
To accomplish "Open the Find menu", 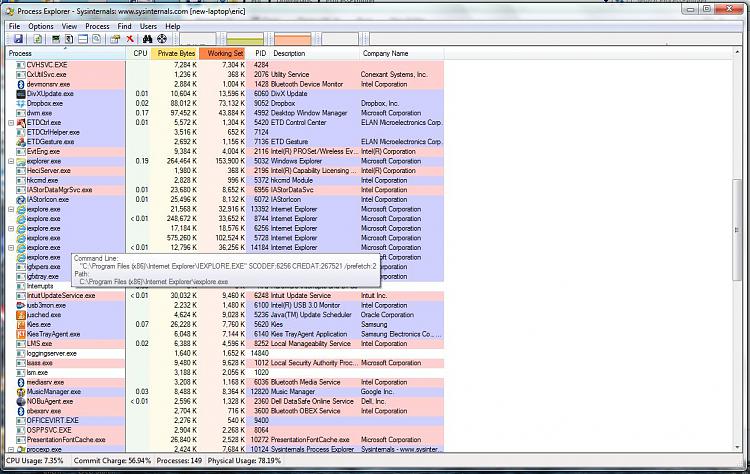I will [x=124, y=26].
